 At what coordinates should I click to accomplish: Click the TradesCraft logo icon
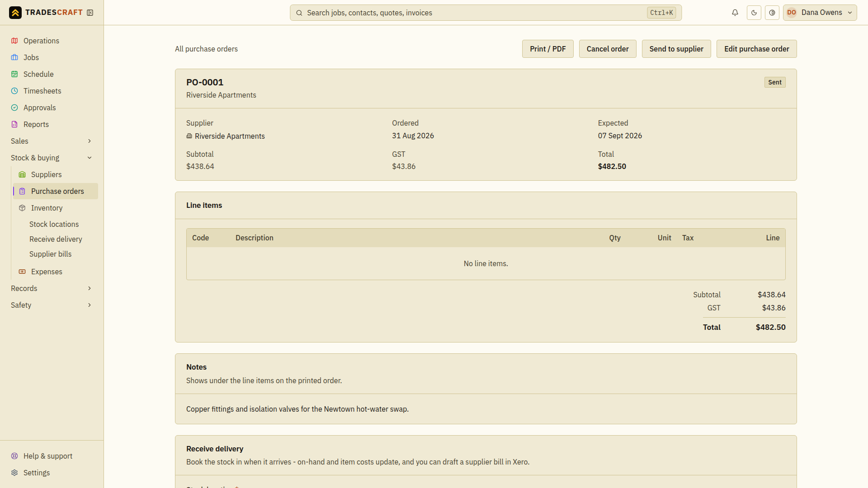(x=15, y=13)
